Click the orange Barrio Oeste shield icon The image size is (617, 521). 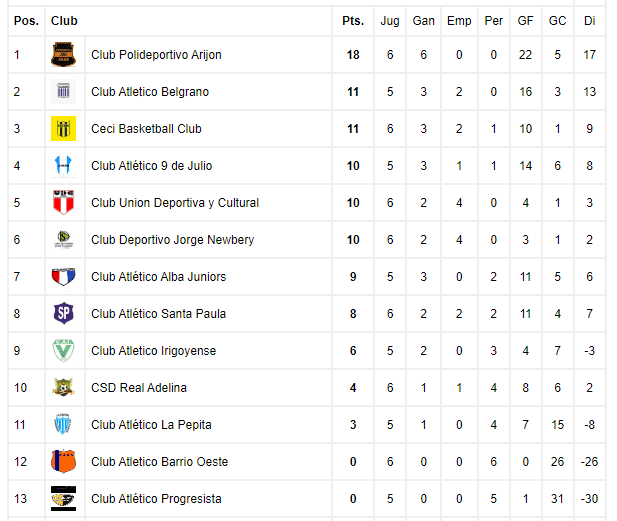click(x=63, y=461)
